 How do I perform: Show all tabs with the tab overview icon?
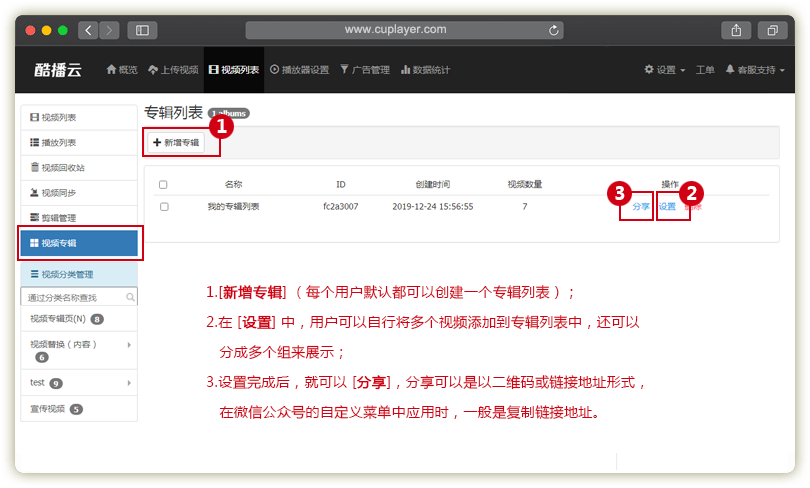pos(772,30)
